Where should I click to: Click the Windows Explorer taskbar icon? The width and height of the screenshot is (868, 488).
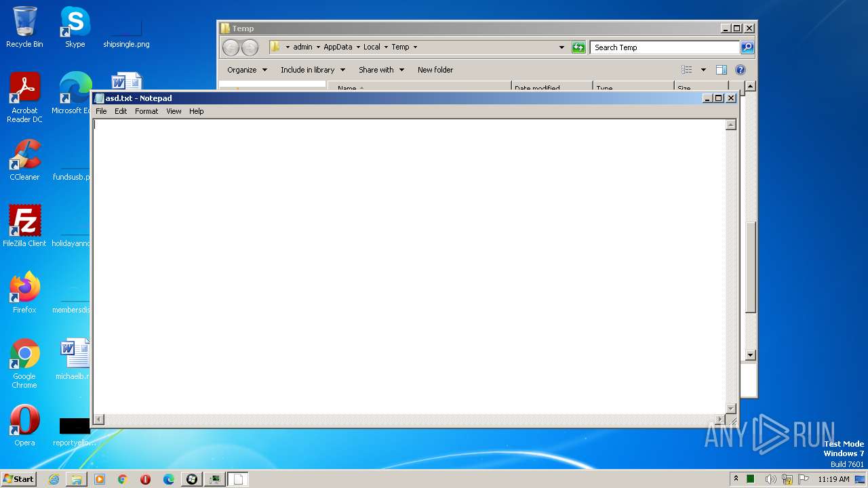[x=77, y=479]
